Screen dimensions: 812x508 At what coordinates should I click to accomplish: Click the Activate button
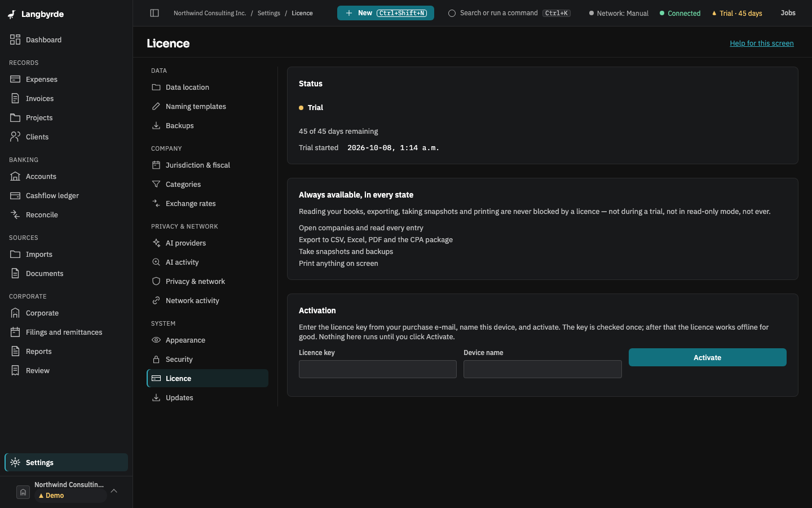click(707, 357)
